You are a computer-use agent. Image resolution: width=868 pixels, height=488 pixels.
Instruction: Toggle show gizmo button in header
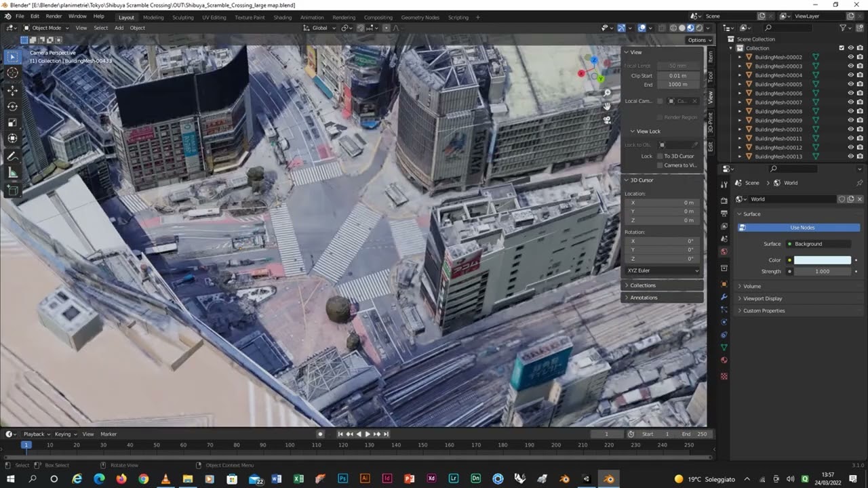click(621, 28)
